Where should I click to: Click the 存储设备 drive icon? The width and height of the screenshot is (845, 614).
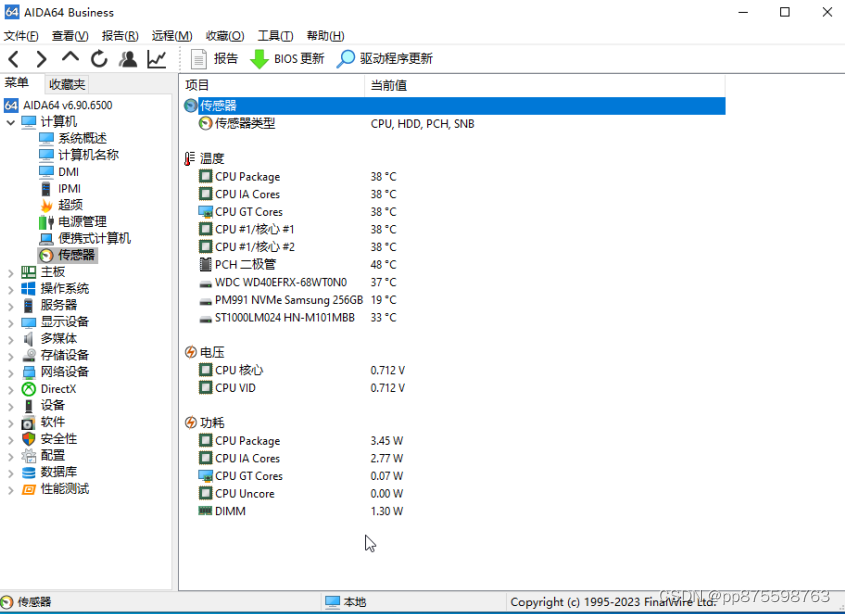click(29, 356)
